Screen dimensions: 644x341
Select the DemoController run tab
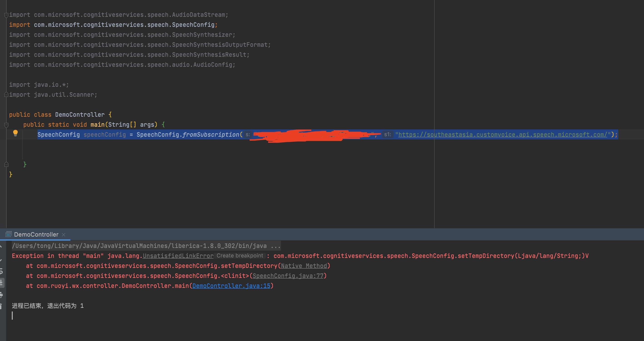point(36,234)
